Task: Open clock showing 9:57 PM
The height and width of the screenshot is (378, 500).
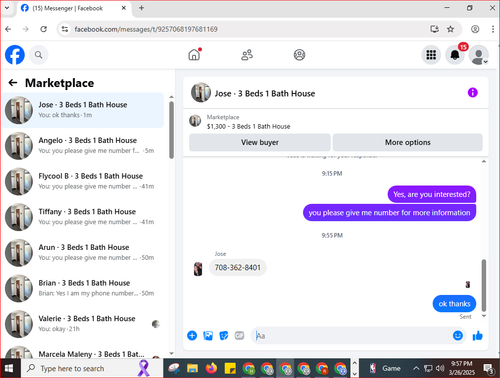Action: point(462,368)
